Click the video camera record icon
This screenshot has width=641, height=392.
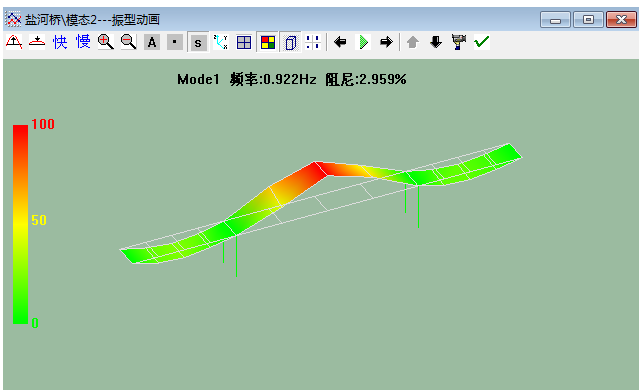coord(459,42)
